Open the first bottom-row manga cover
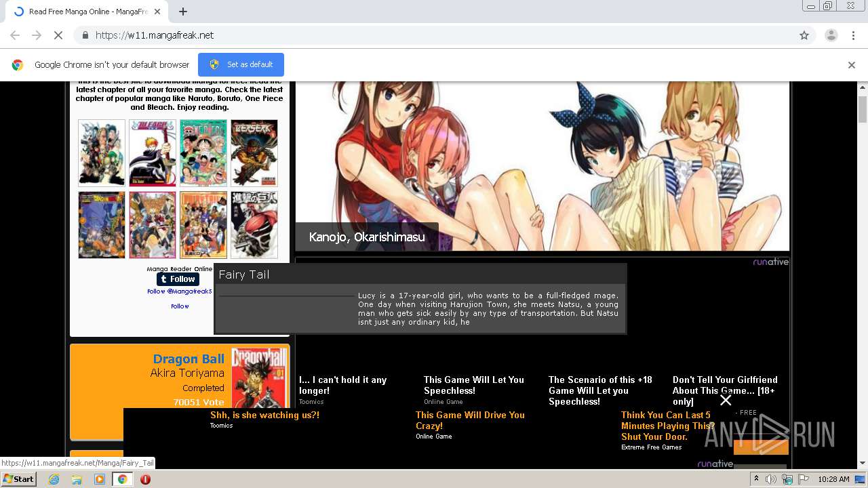 click(x=102, y=225)
